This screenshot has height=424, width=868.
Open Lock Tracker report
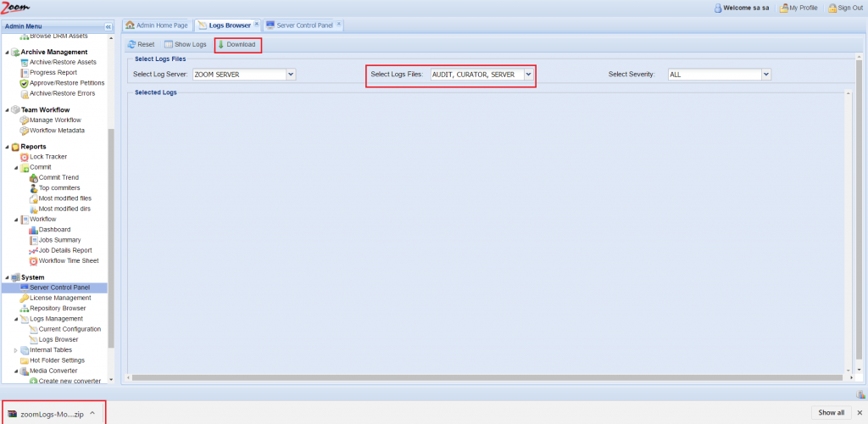coord(47,157)
